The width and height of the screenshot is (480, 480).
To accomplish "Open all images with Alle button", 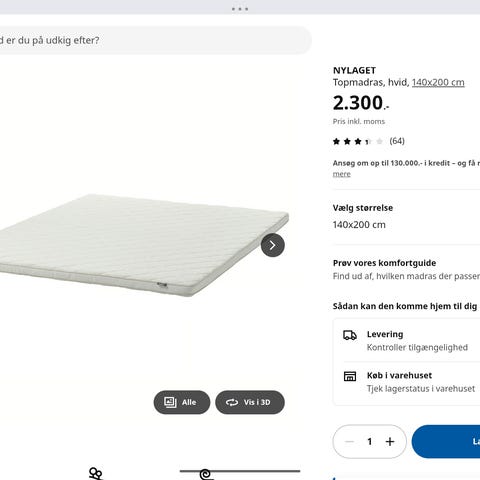I will coord(182,402).
